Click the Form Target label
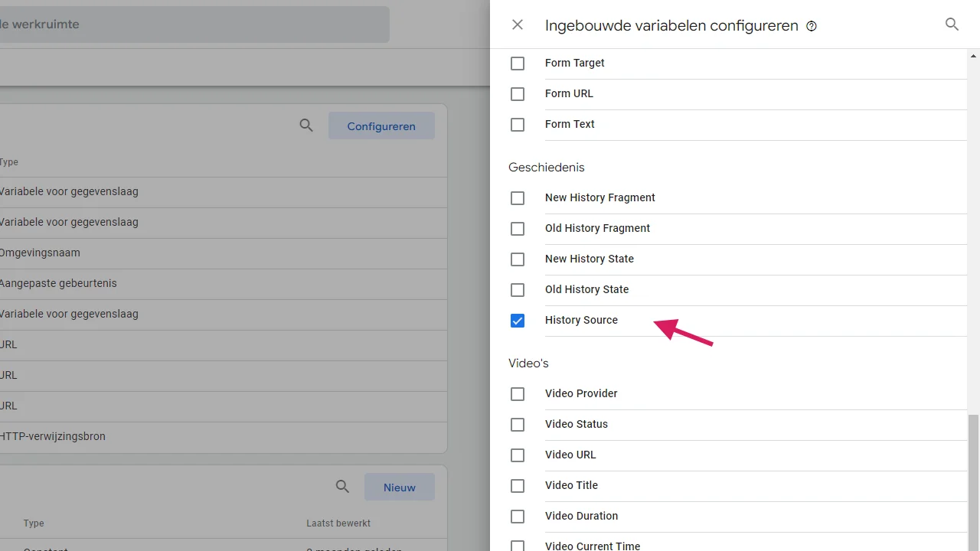This screenshot has height=551, width=980. [x=575, y=63]
